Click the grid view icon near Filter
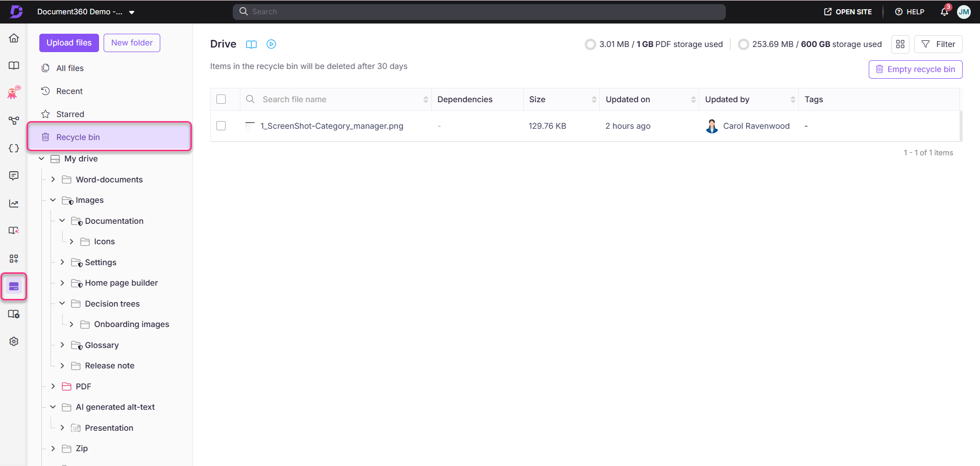The image size is (980, 466). (x=900, y=44)
